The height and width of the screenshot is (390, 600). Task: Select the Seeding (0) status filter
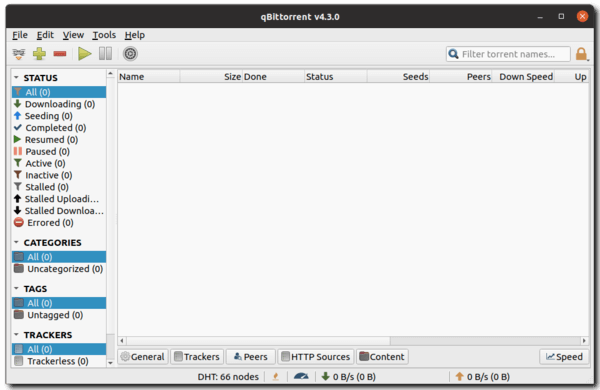click(59, 116)
